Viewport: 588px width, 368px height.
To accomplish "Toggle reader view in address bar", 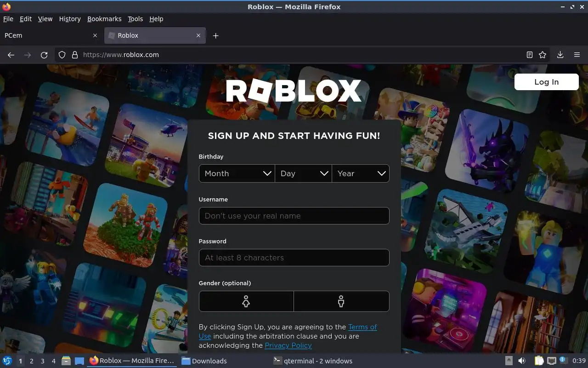I will coord(530,55).
